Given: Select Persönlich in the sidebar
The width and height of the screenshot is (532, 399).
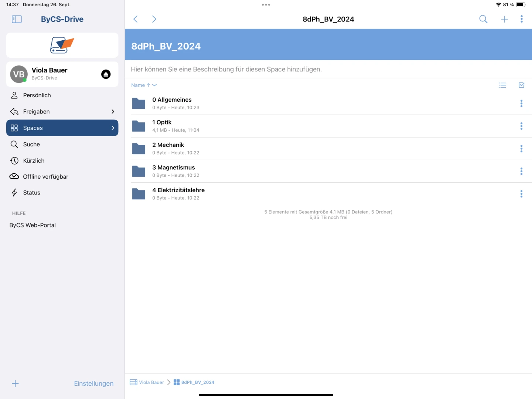Looking at the screenshot, I should point(37,95).
